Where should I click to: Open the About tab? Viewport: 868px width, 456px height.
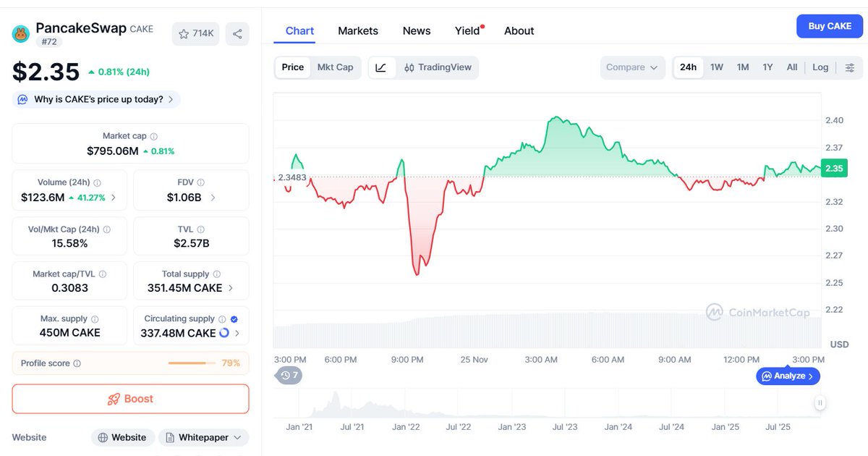[x=519, y=30]
